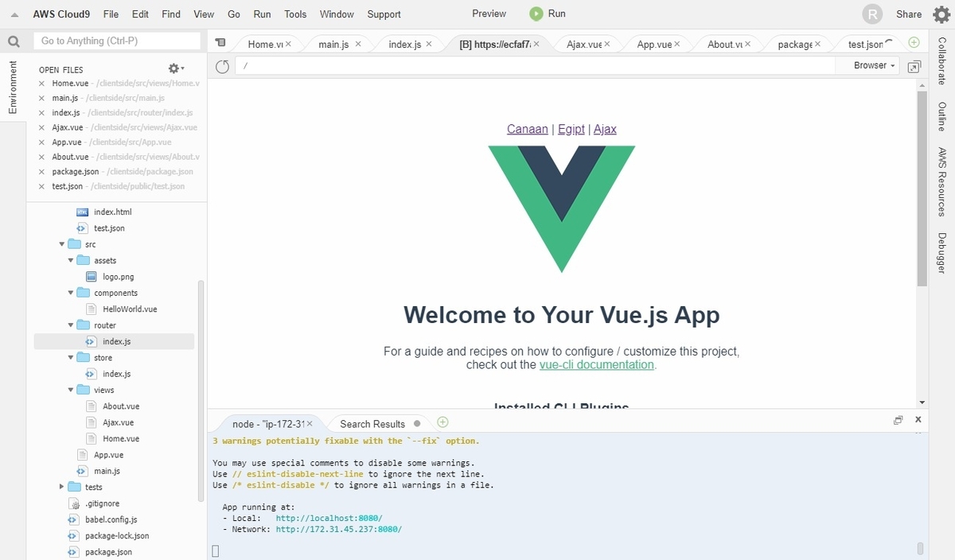Switch to the main.js tab
955x560 pixels.
(x=333, y=45)
